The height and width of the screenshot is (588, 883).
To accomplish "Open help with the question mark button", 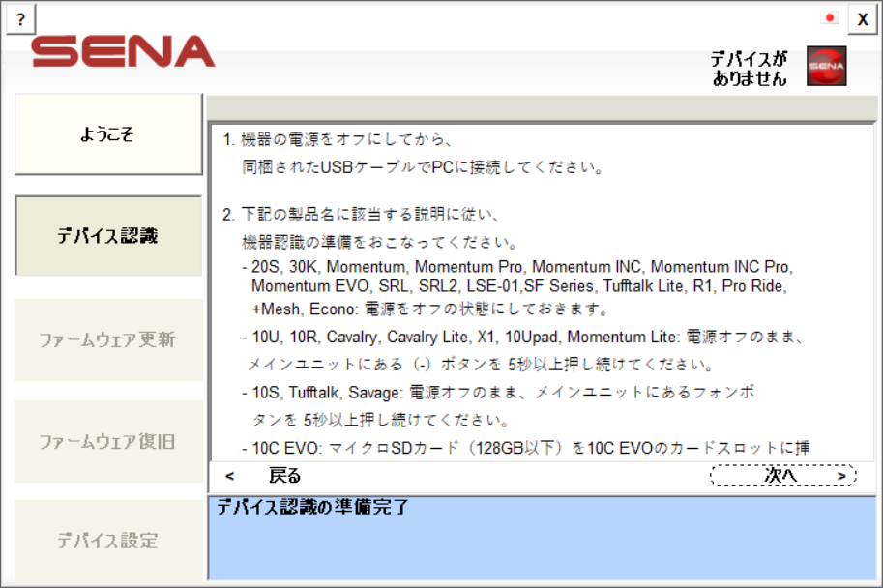I will tap(21, 19).
